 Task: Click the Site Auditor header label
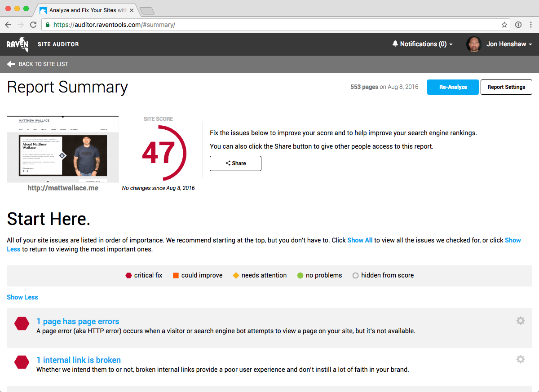(58, 44)
